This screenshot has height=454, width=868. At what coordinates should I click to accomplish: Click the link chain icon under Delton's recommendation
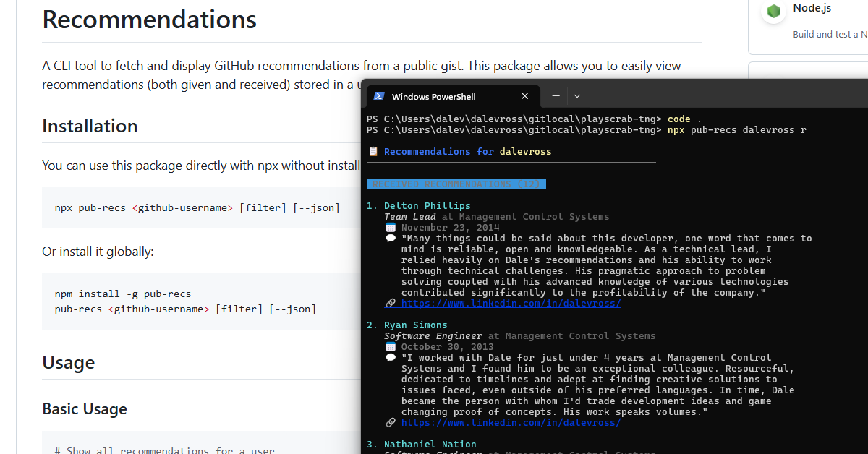[x=391, y=304]
